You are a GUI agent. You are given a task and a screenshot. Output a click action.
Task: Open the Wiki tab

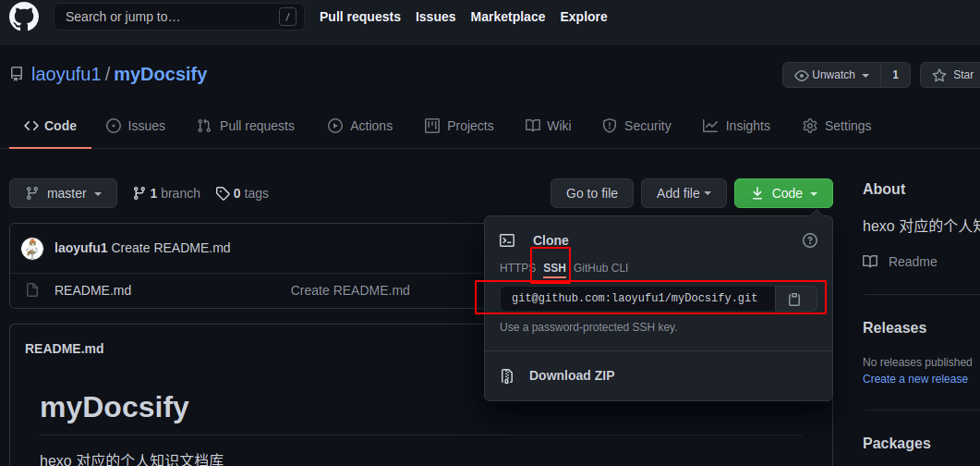[548, 126]
